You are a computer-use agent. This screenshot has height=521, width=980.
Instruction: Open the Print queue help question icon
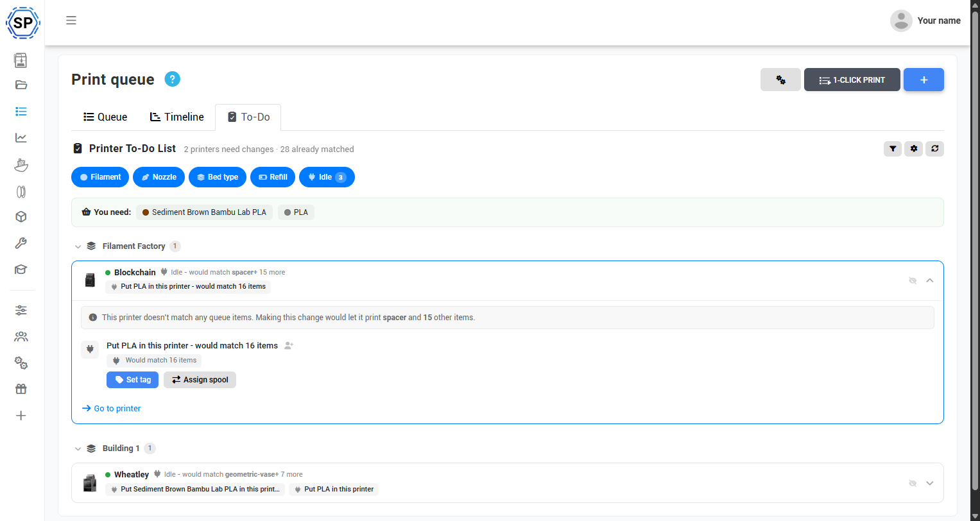pos(172,79)
